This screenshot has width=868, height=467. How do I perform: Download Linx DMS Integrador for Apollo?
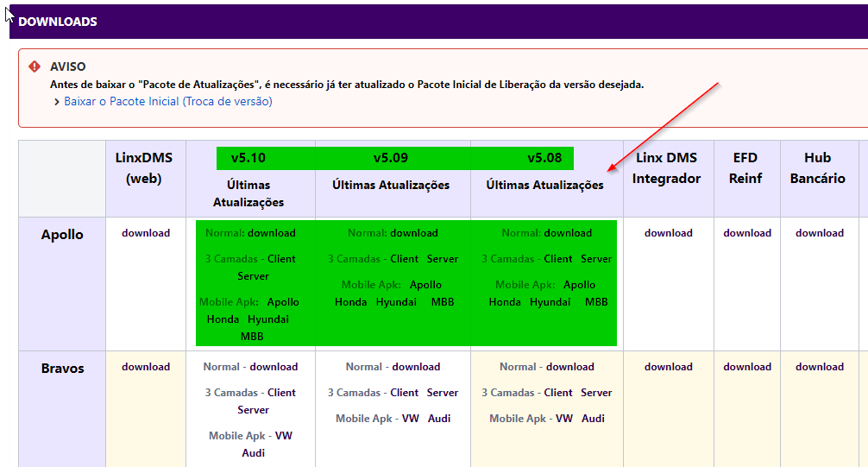click(x=668, y=233)
